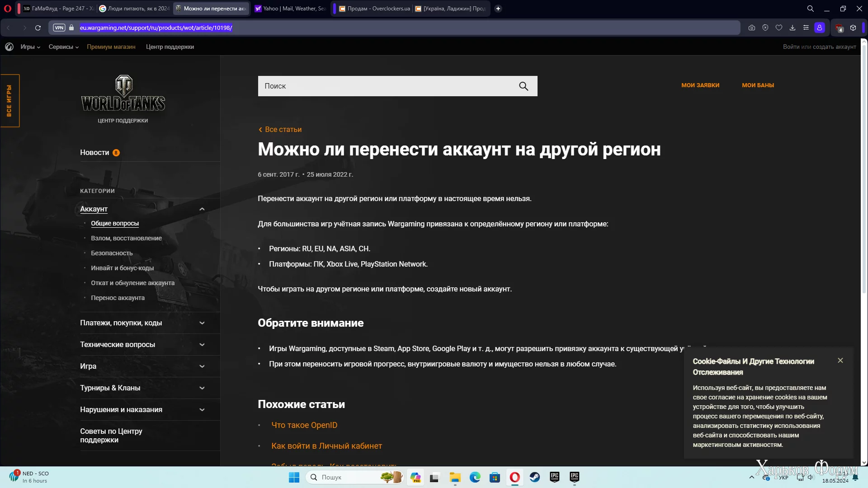Switch to Продам - Overclockers.ua tab

pos(374,9)
